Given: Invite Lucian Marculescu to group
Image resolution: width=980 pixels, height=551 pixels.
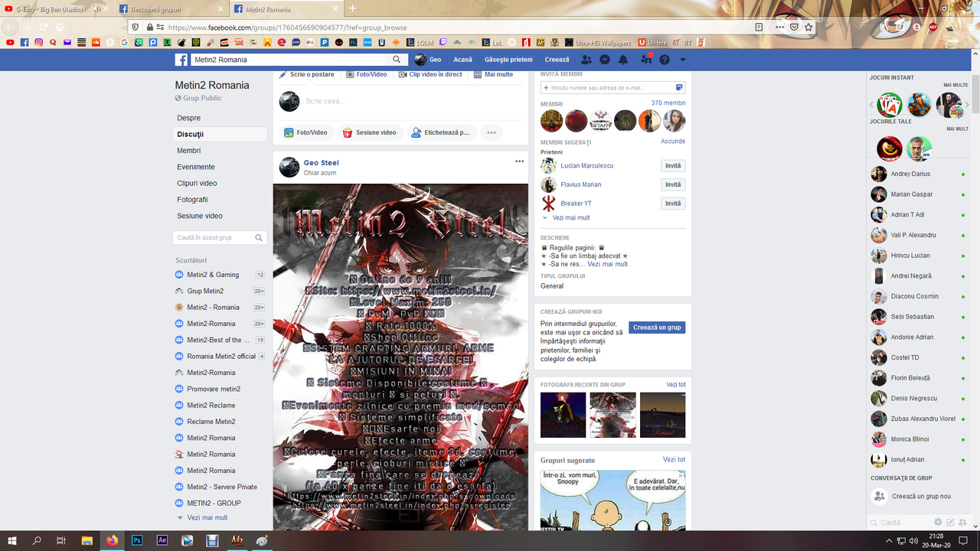Looking at the screenshot, I should [x=673, y=166].
